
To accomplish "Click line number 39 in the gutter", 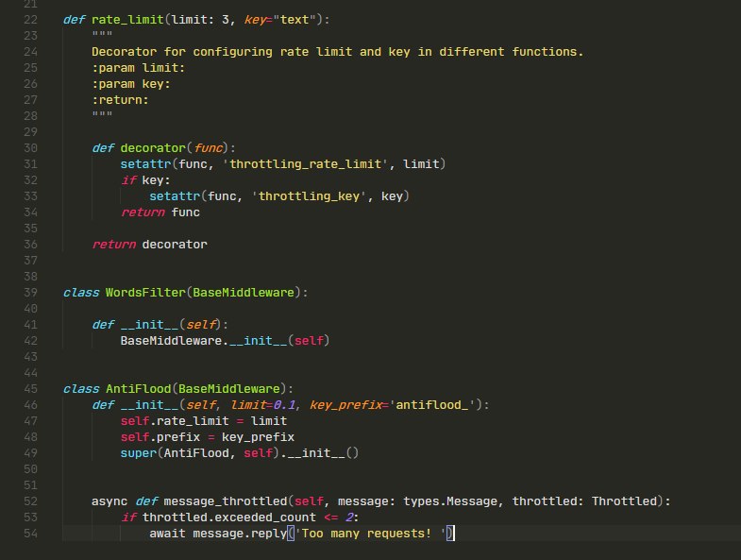I will 31,293.
